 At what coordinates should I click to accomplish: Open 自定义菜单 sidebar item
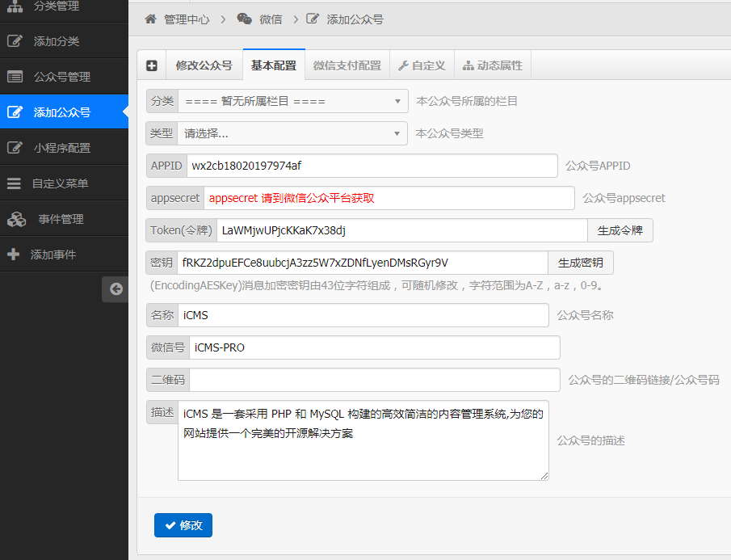[64, 183]
